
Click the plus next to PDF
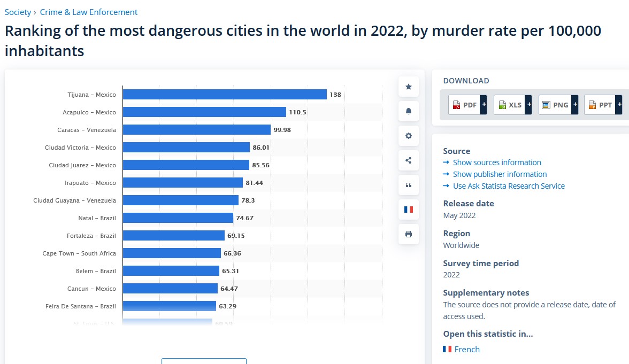pos(484,105)
